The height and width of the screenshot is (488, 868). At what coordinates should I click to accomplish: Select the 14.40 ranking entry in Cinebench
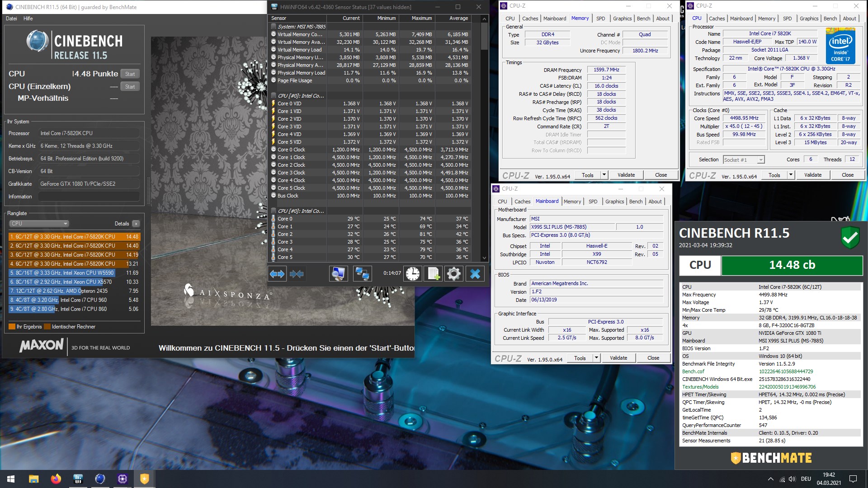tap(75, 246)
